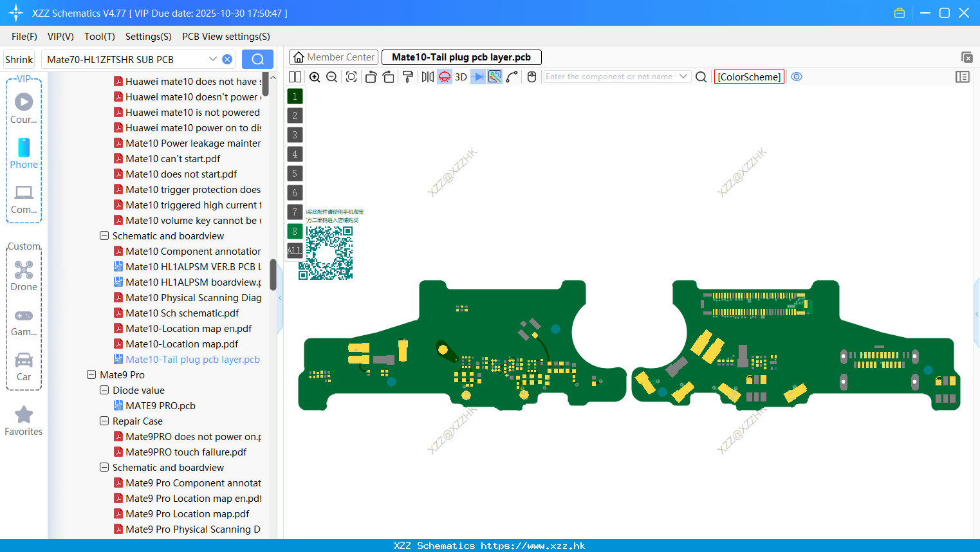Image resolution: width=980 pixels, height=552 pixels.
Task: Open the File(F) menu
Action: 24,37
